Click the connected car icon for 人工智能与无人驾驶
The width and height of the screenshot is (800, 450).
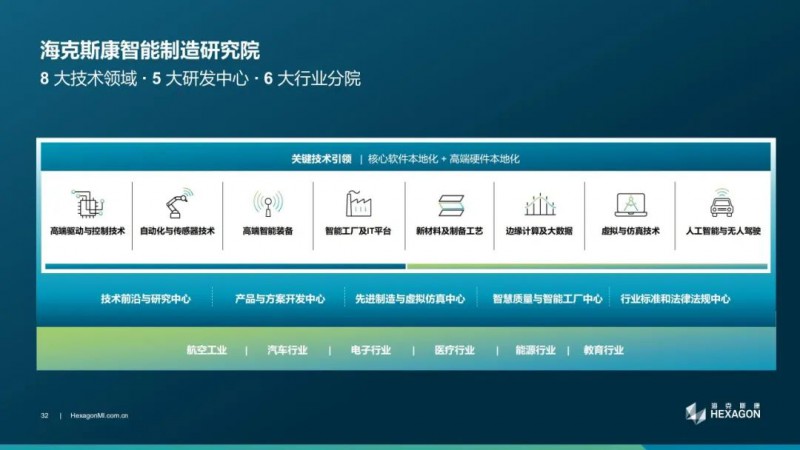click(721, 203)
